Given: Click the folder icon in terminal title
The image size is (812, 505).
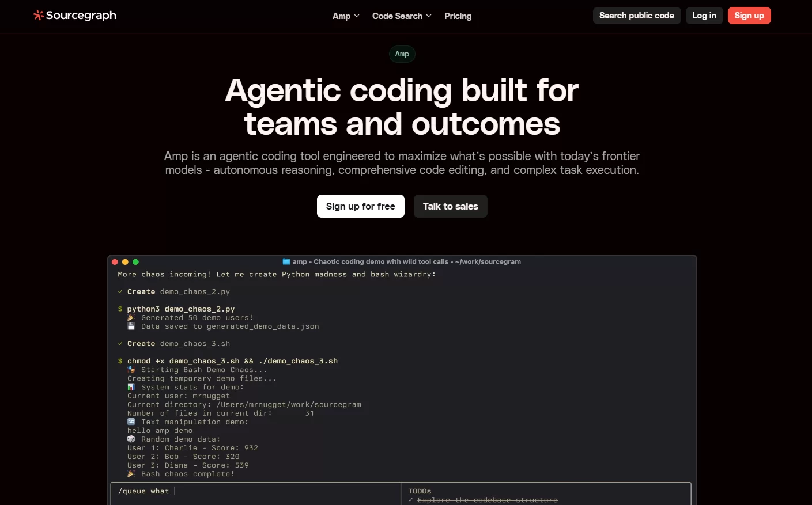Looking at the screenshot, I should click(x=286, y=261).
